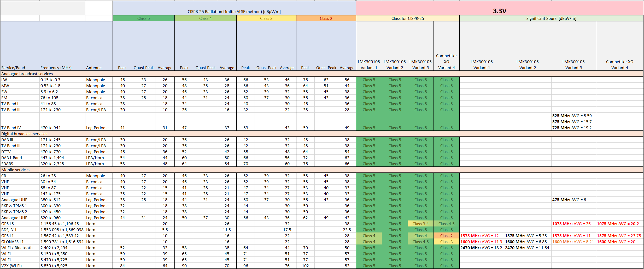Click the Class 3-4 cell for GPS L5

tap(420, 224)
